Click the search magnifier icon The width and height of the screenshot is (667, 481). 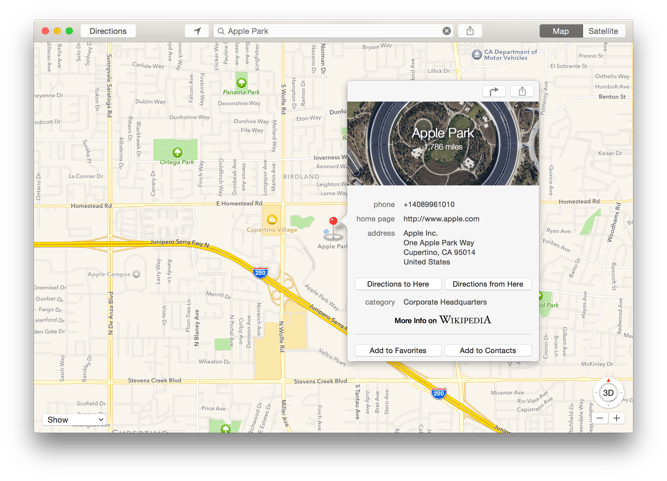221,31
